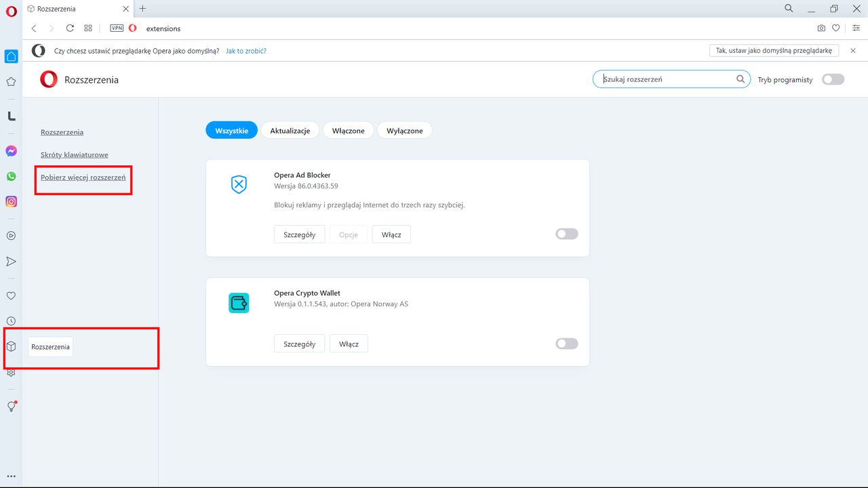
Task: Open My Flow arrow icon in sidebar
Action: click(11, 262)
